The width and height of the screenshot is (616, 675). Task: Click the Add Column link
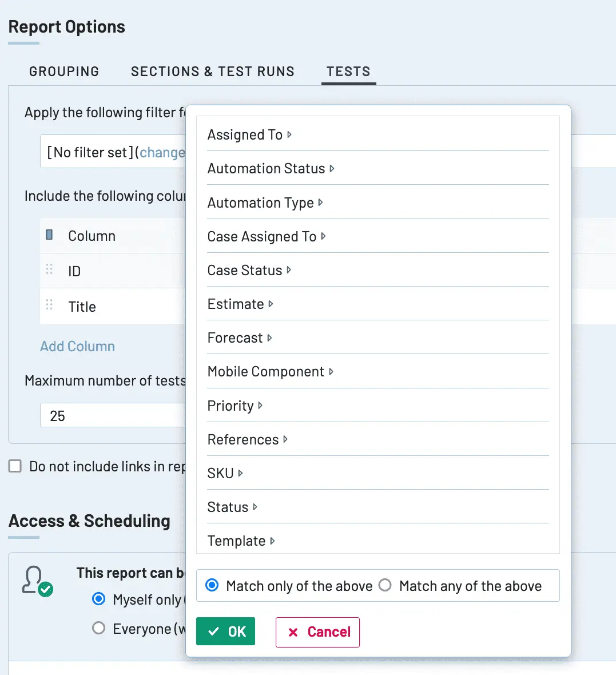pos(77,347)
